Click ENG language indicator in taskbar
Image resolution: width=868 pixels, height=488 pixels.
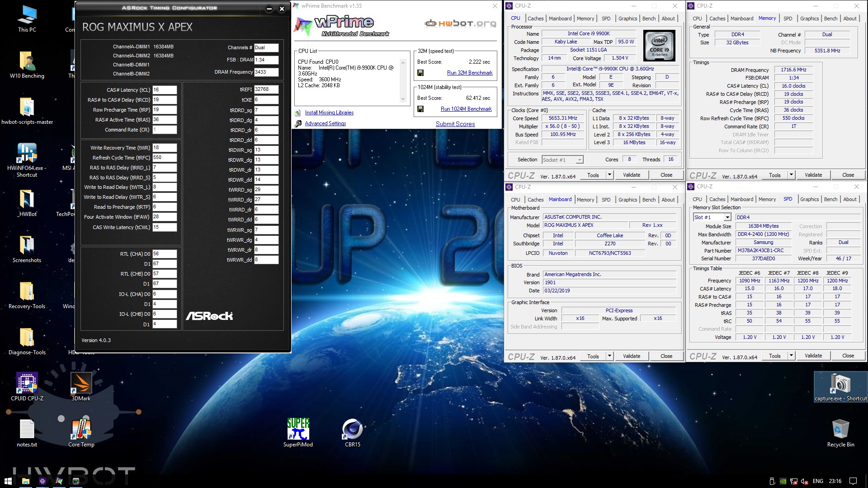pos(818,481)
